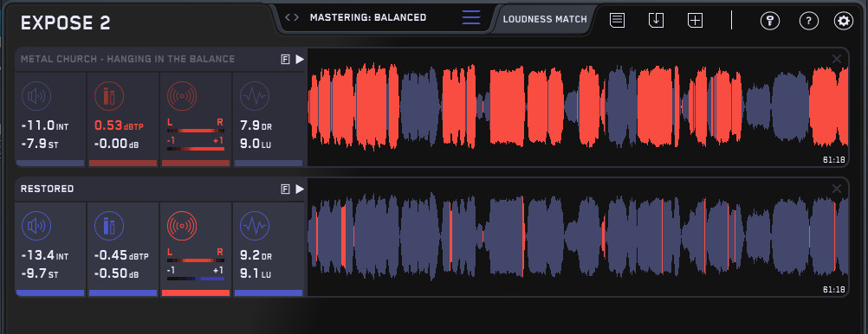Click the -0.45 dBTP true peak value
Screen dimensions: 868x334
(x=121, y=256)
